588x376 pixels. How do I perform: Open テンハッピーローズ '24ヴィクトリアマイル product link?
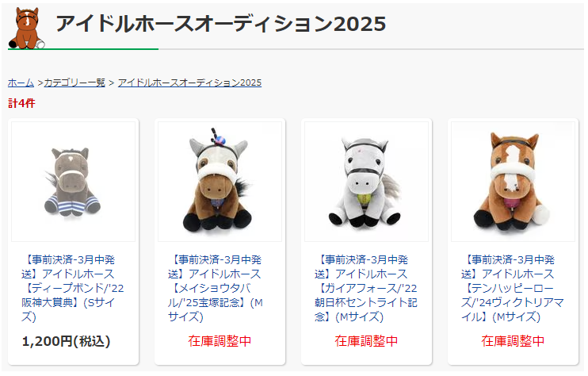click(x=513, y=288)
